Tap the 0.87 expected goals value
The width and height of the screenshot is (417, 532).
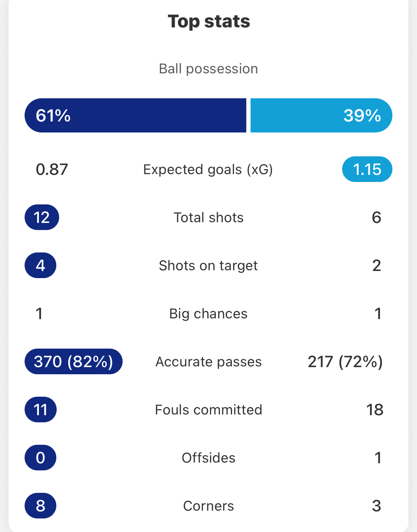pyautogui.click(x=52, y=169)
